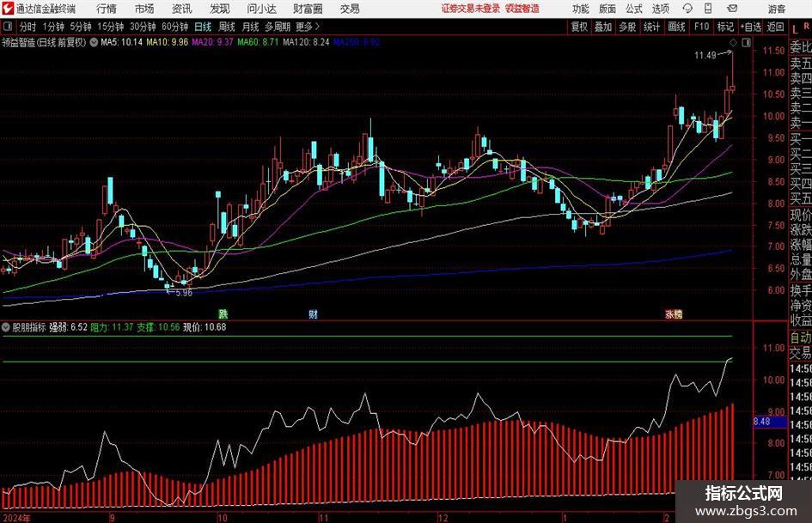This screenshot has height=523, width=812.
Task: Click the Tongdaxin red logo icon
Action: pos(7,9)
